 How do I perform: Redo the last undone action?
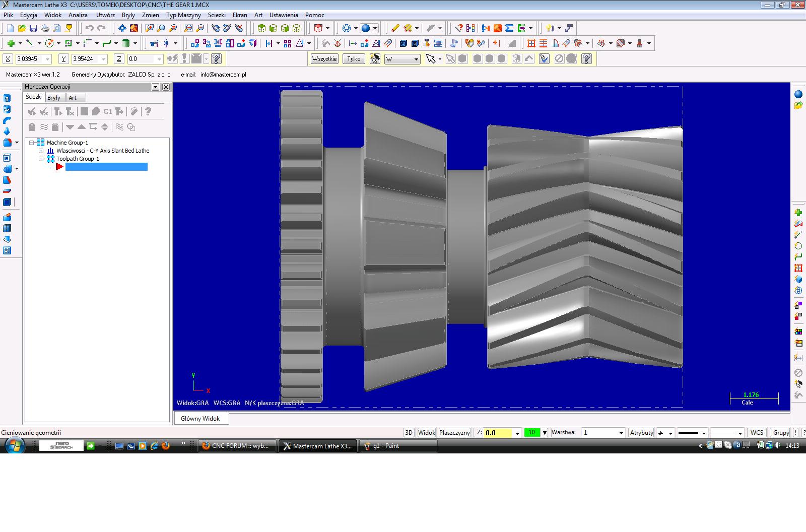pos(101,28)
